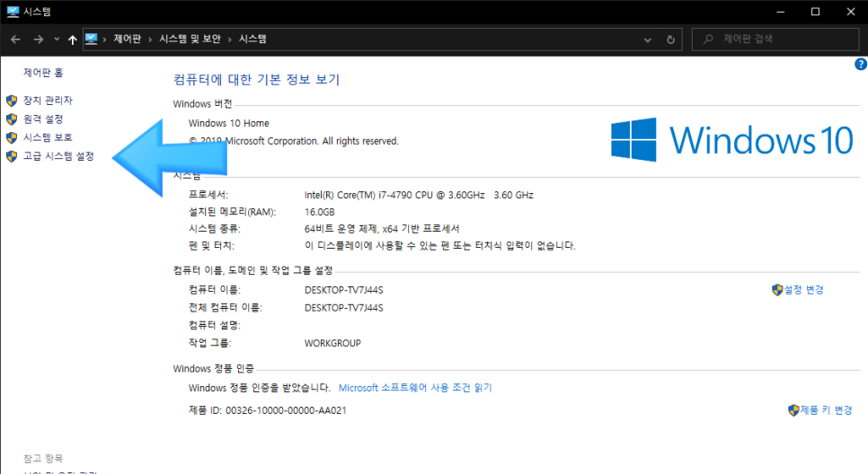
Task: Click the 참고 항목 label
Action: 43,459
